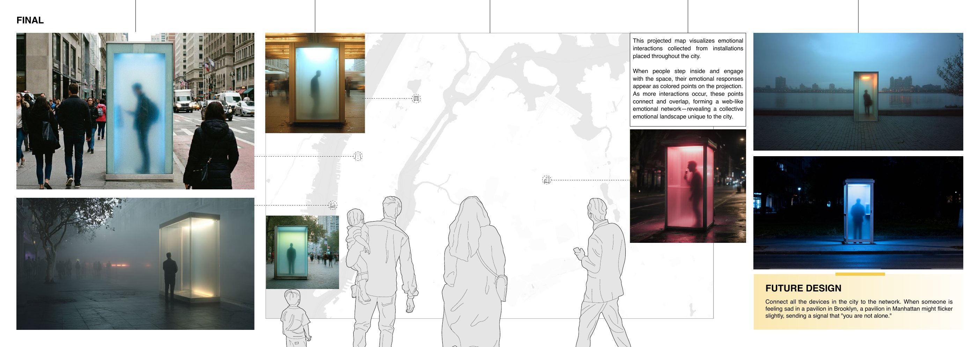980x347 pixels.
Task: Click the "This projected map visualizes" paragraph
Action: (688, 48)
